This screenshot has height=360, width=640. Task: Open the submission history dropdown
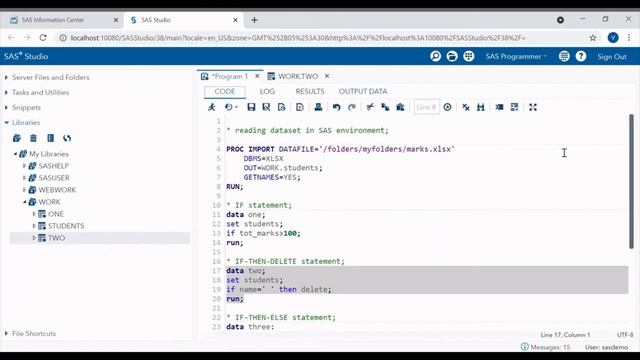231,107
